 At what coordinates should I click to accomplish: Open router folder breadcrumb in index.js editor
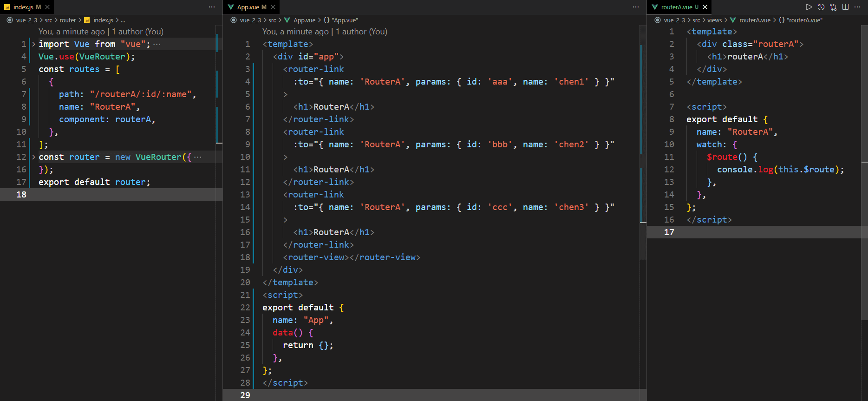click(x=68, y=20)
